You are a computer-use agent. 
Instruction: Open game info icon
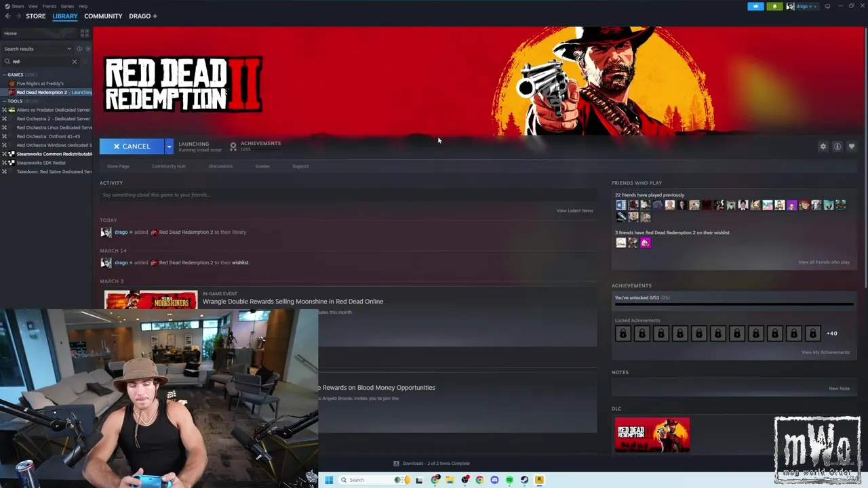coord(837,146)
